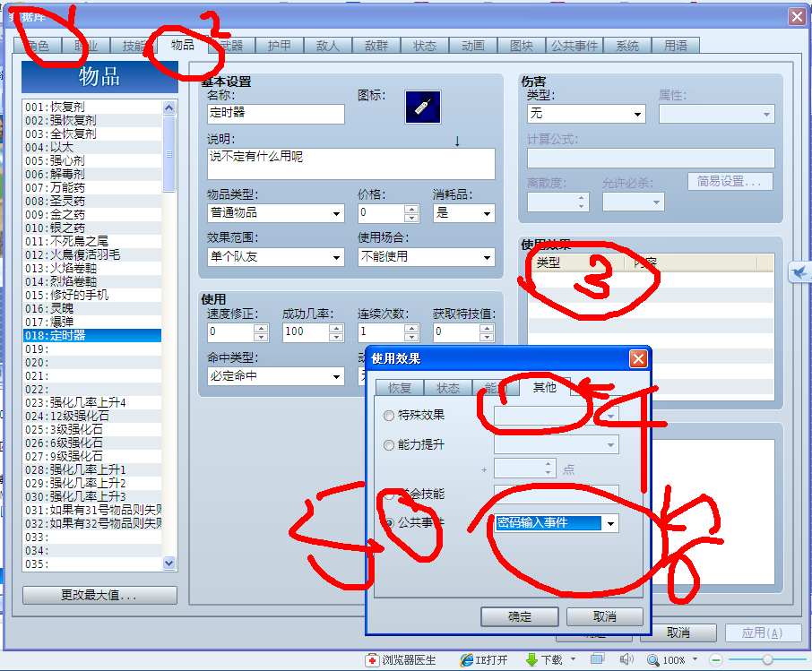Click the 连续次数 spinner arrows
Viewport: 812px width, 671px height.
click(411, 332)
